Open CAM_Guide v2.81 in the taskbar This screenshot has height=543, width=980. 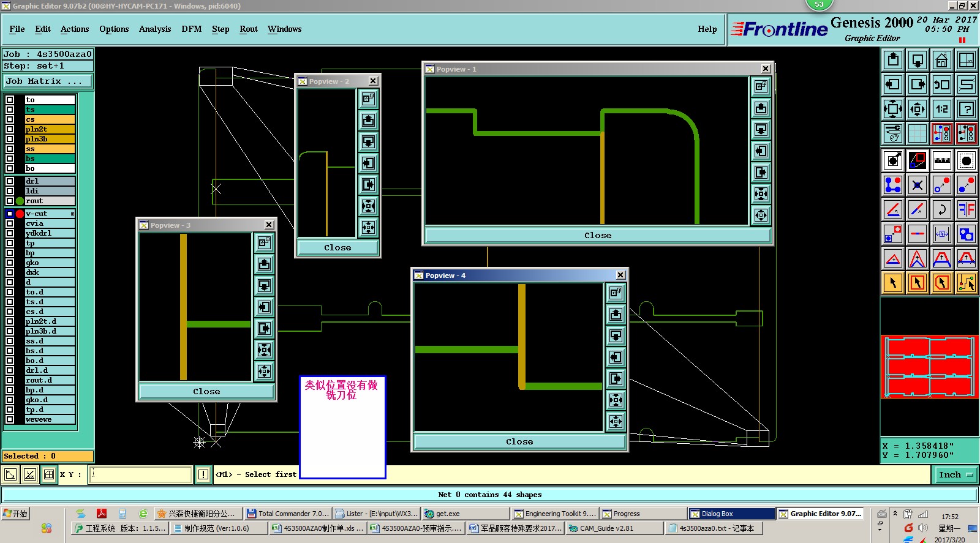pos(614,528)
